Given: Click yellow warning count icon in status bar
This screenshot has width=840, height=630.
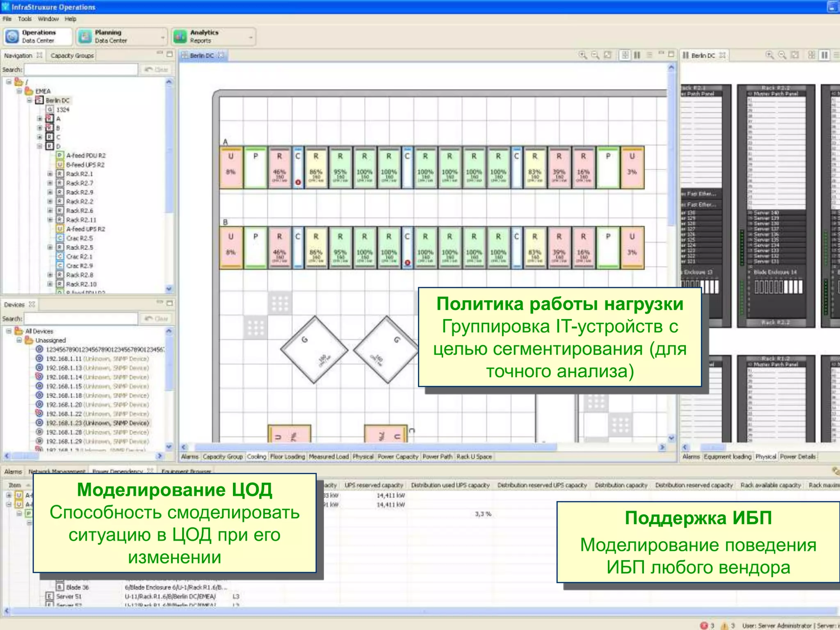Looking at the screenshot, I should [x=725, y=625].
